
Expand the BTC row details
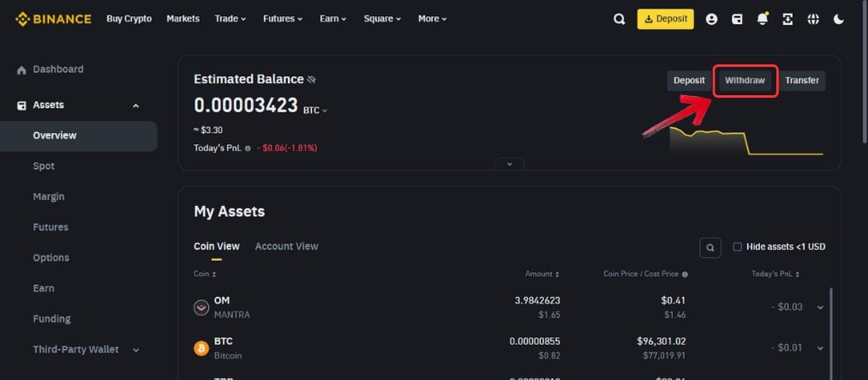tap(820, 348)
